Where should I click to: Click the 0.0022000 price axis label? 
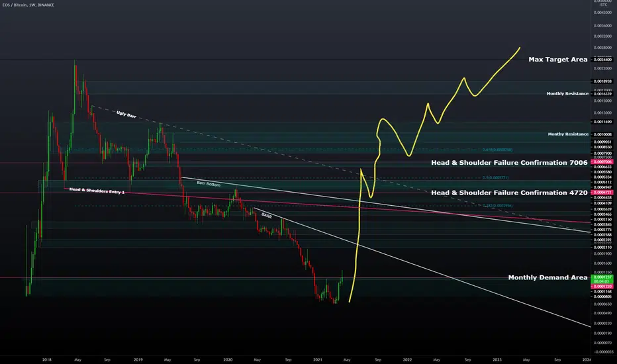pyautogui.click(x=602, y=68)
